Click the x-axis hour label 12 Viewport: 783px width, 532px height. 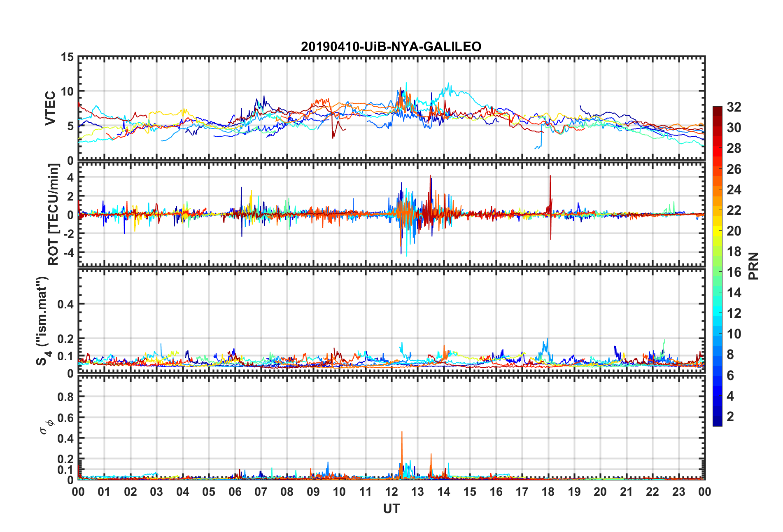[391, 492]
